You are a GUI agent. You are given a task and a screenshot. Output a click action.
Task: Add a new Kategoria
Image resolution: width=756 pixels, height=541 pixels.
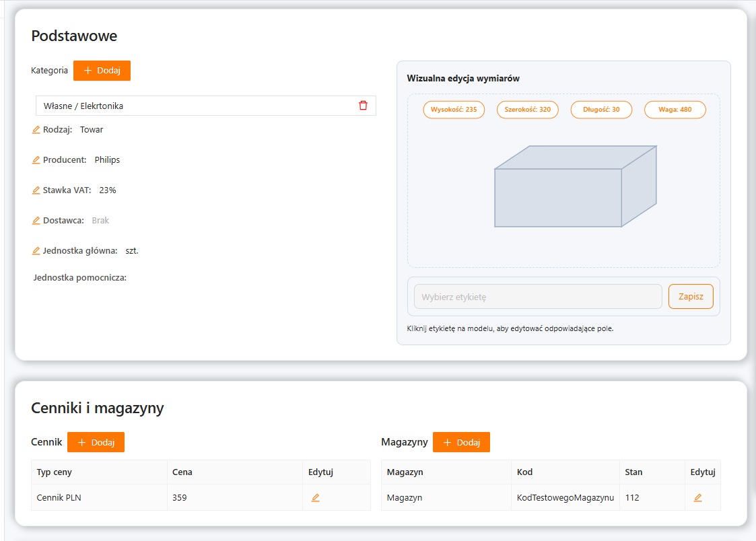tap(102, 71)
